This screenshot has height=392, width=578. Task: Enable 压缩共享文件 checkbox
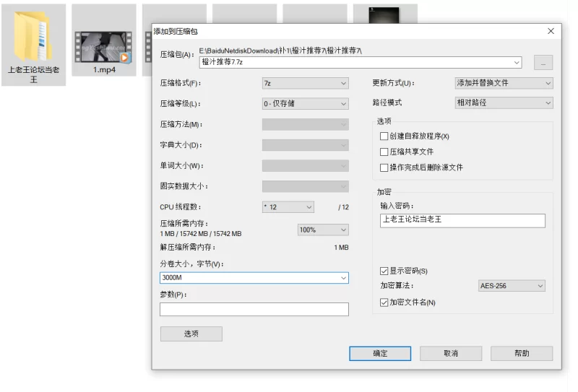coord(384,152)
